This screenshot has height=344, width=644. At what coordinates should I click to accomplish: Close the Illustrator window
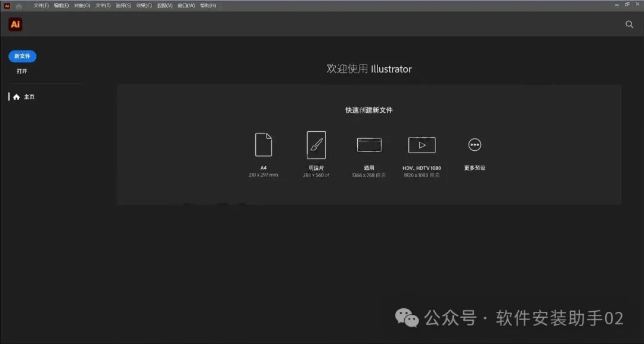(x=637, y=4)
